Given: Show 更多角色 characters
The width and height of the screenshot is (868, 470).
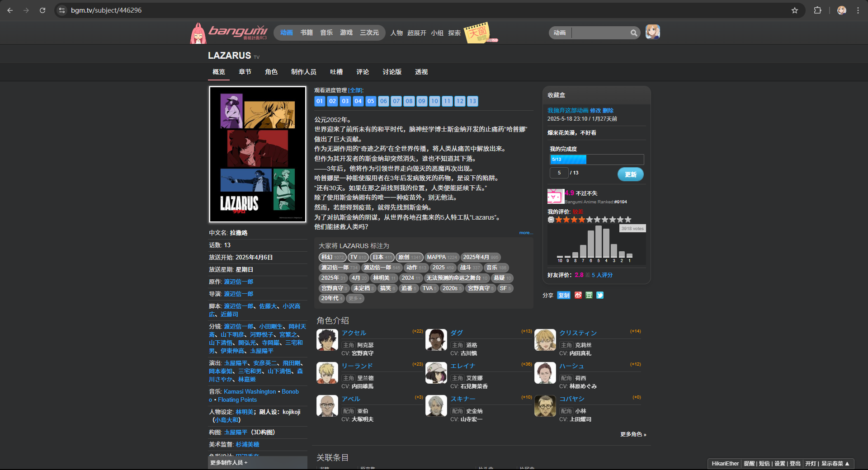Looking at the screenshot, I should tap(633, 434).
